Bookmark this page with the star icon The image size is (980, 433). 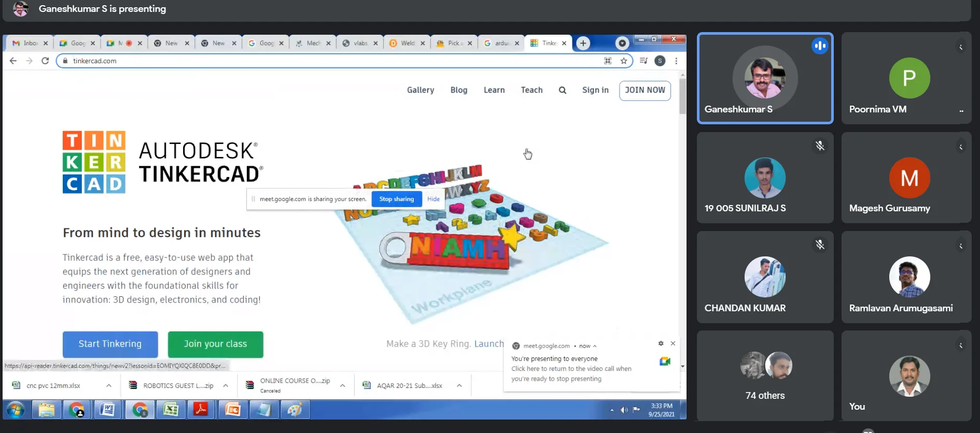[x=624, y=61]
